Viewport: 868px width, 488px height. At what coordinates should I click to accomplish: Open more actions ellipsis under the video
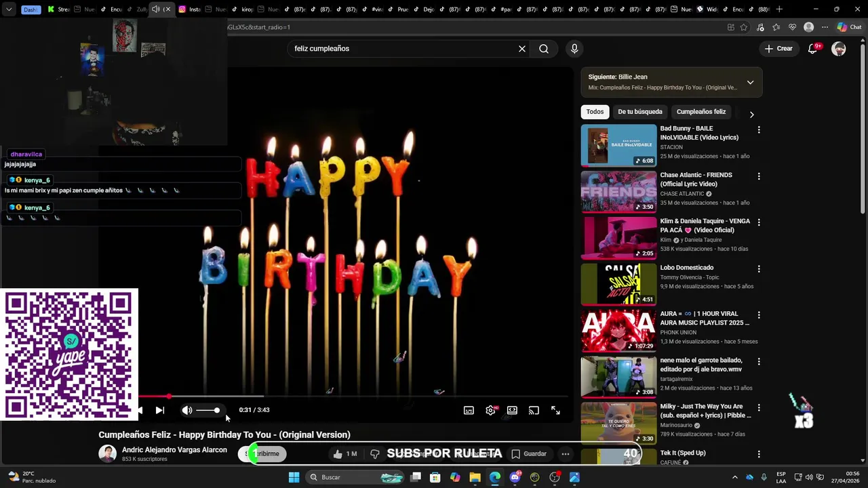coord(565,453)
